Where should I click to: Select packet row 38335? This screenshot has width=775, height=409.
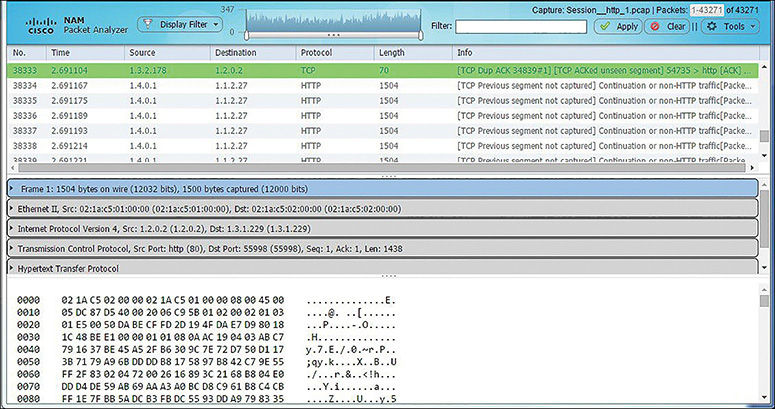(x=383, y=100)
